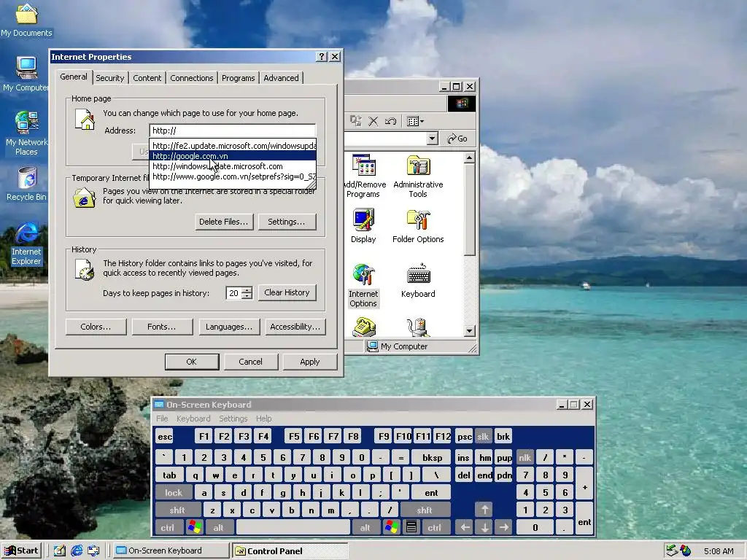Click the Languages button
The height and width of the screenshot is (560, 747).
click(229, 327)
